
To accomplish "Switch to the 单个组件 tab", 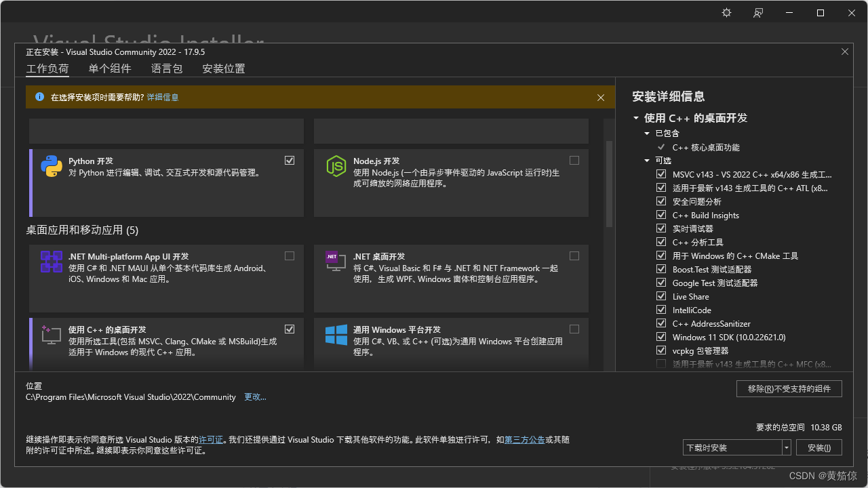I will coord(110,68).
